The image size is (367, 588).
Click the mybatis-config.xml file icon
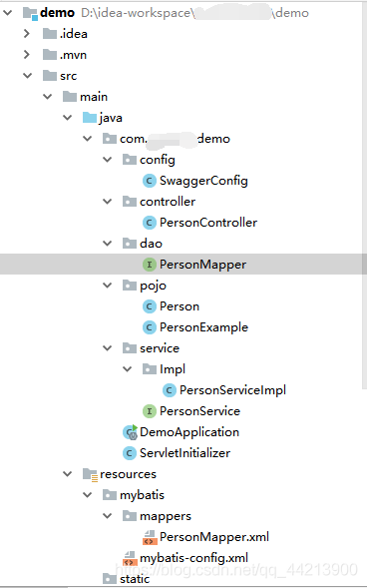(130, 558)
